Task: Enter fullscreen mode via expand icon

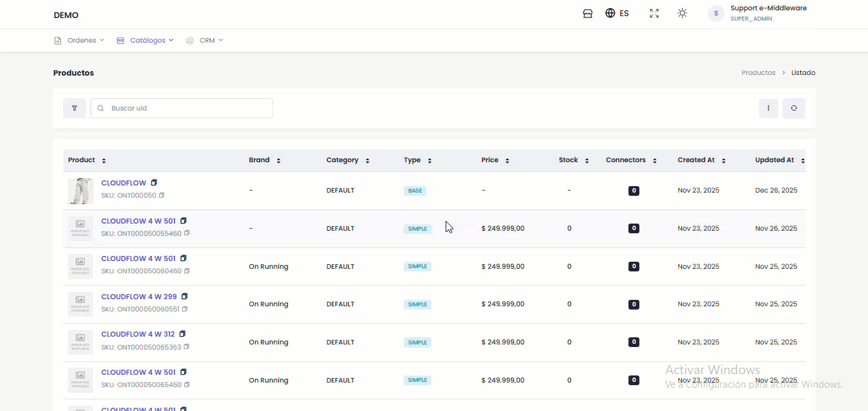Action: (x=654, y=14)
